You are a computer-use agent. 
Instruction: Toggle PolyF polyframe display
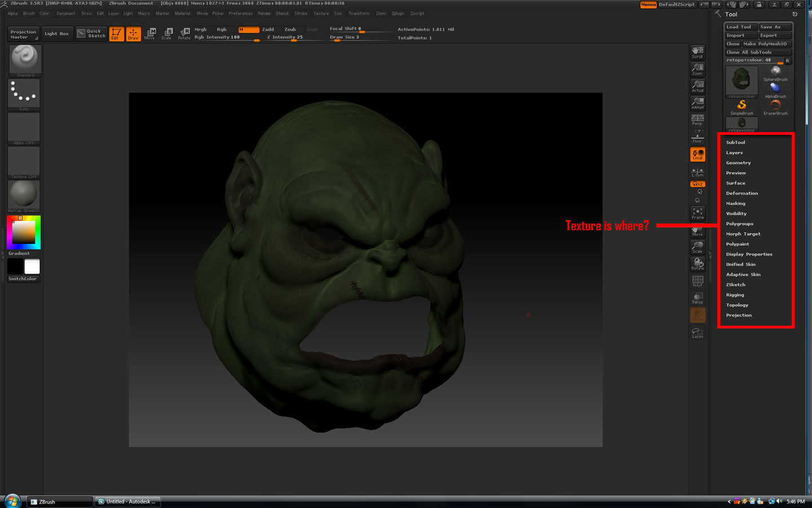tap(698, 281)
